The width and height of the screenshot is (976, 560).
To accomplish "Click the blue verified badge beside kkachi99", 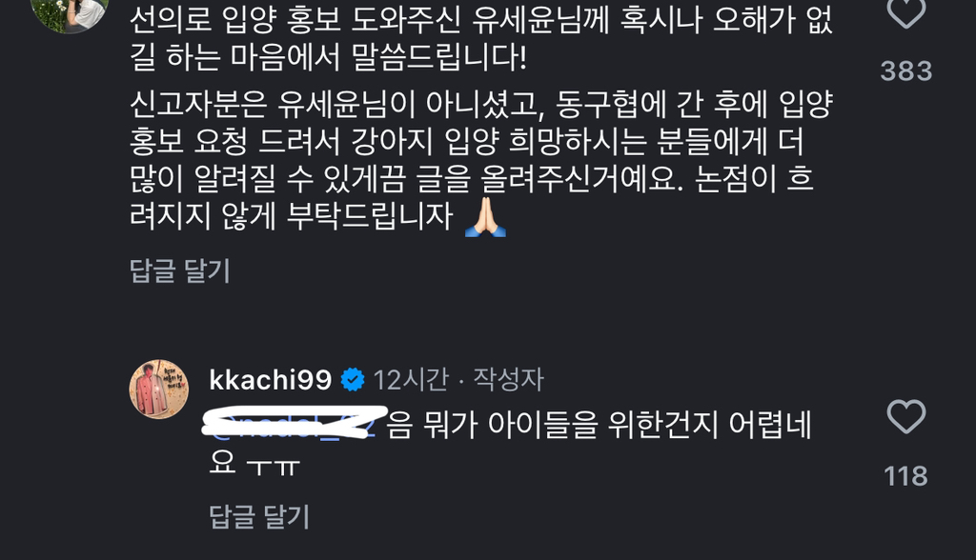I will pyautogui.click(x=353, y=379).
